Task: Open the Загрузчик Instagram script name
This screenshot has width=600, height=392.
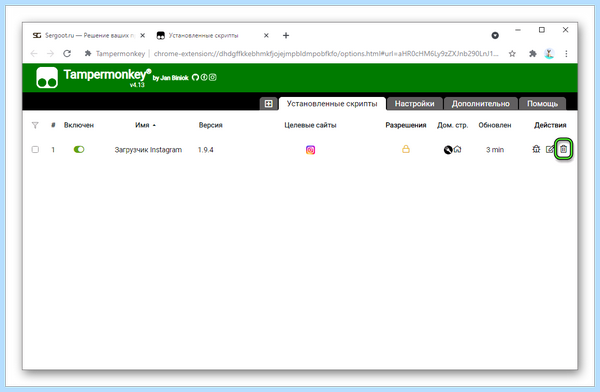Action: coord(148,150)
